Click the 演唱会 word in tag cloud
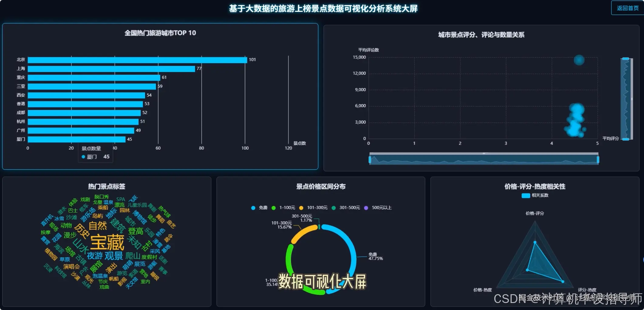 [x=71, y=267]
